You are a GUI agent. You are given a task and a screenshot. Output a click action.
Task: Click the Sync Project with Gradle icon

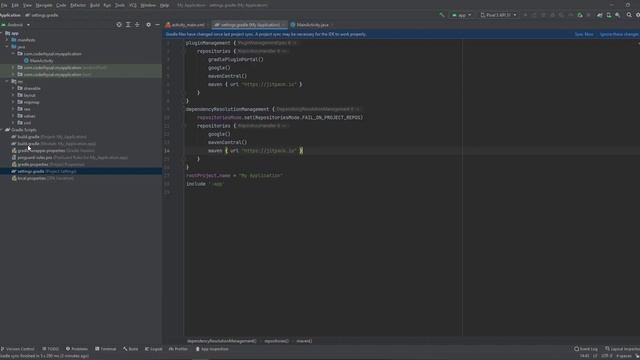coord(600,15)
